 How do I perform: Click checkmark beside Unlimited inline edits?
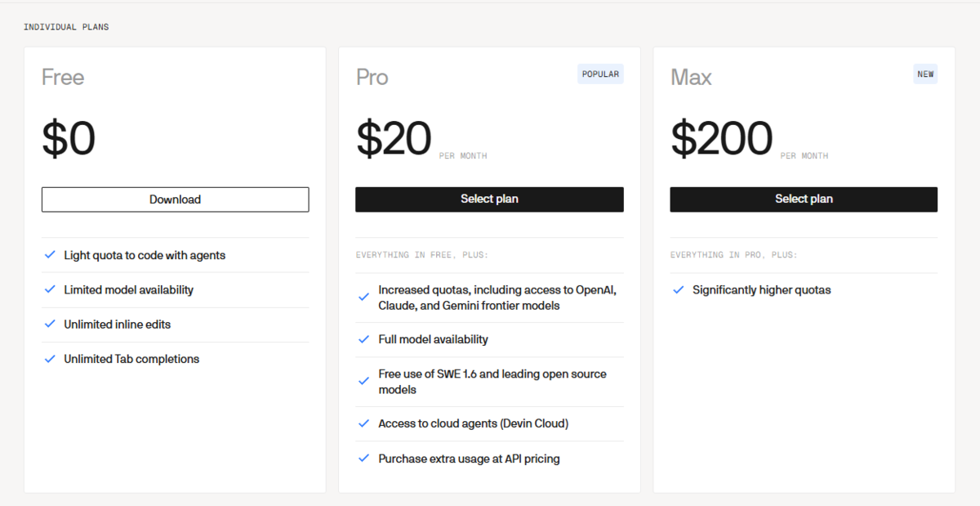click(x=50, y=324)
